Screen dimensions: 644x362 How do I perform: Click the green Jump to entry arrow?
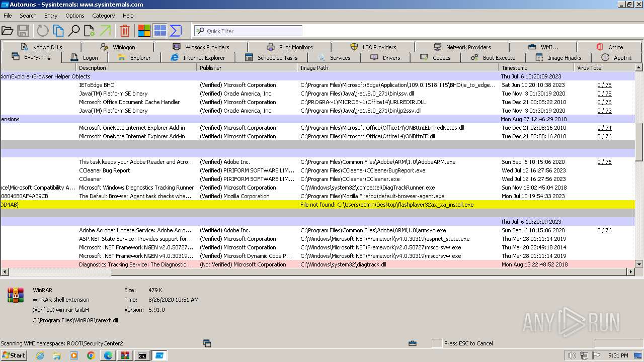click(x=105, y=31)
